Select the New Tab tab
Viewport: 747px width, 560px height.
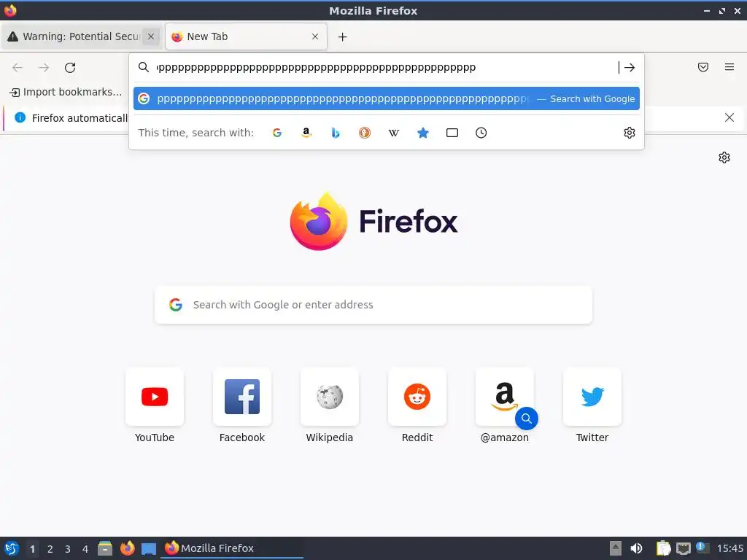pyautogui.click(x=246, y=36)
